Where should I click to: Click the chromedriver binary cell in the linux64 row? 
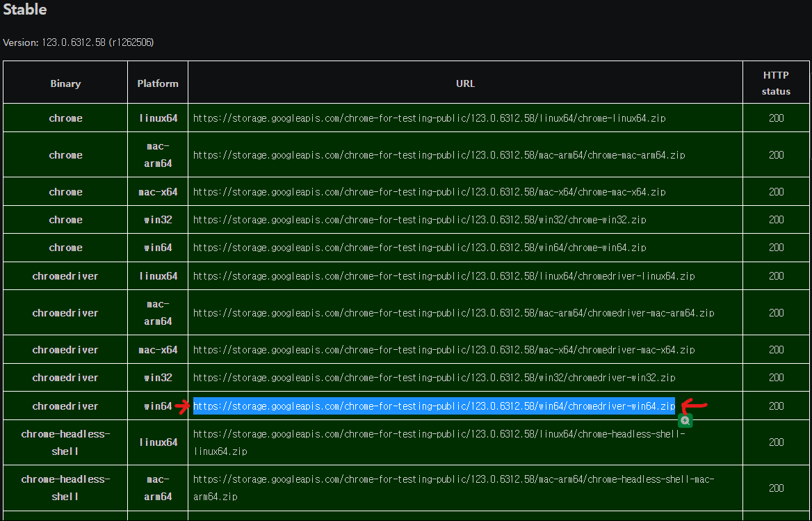point(65,276)
